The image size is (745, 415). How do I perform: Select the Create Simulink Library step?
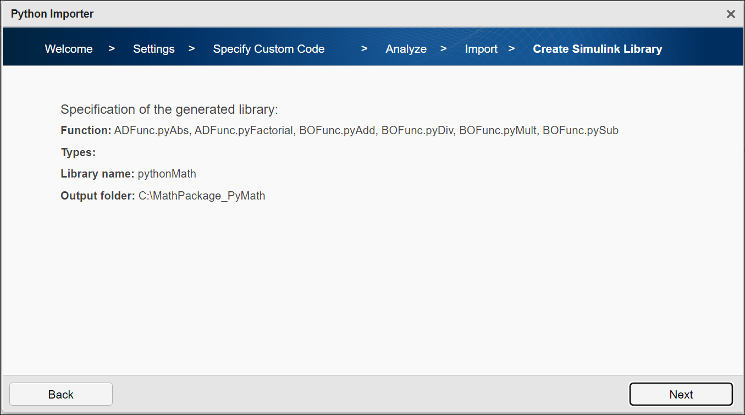click(x=597, y=49)
